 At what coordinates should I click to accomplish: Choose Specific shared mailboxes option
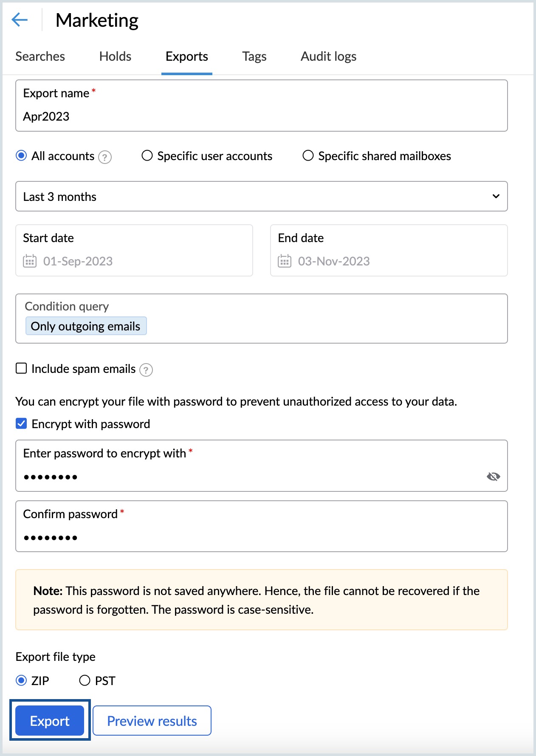308,156
